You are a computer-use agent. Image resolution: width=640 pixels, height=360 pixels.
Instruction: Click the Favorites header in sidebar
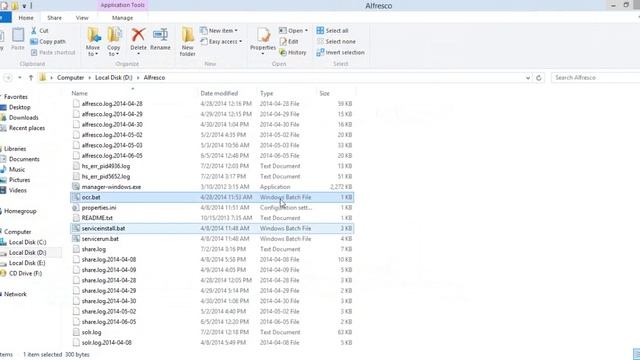(16, 97)
